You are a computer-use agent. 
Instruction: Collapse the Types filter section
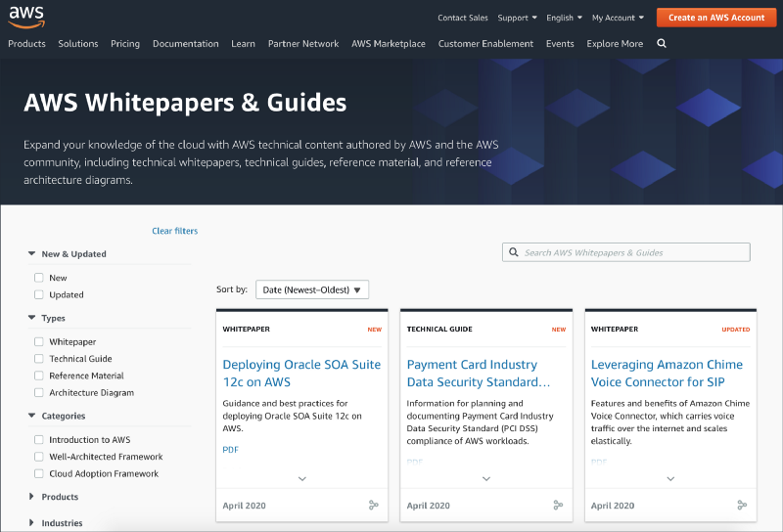(x=32, y=318)
